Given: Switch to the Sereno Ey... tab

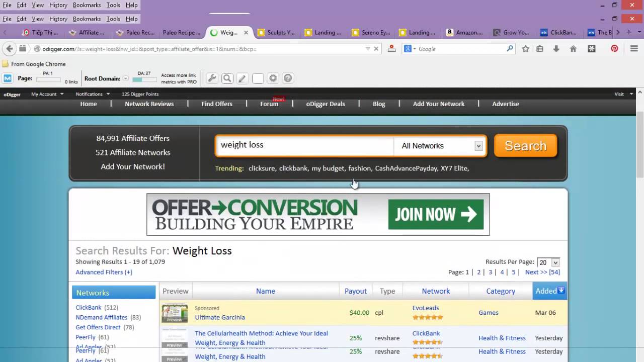Looking at the screenshot, I should coord(371,33).
